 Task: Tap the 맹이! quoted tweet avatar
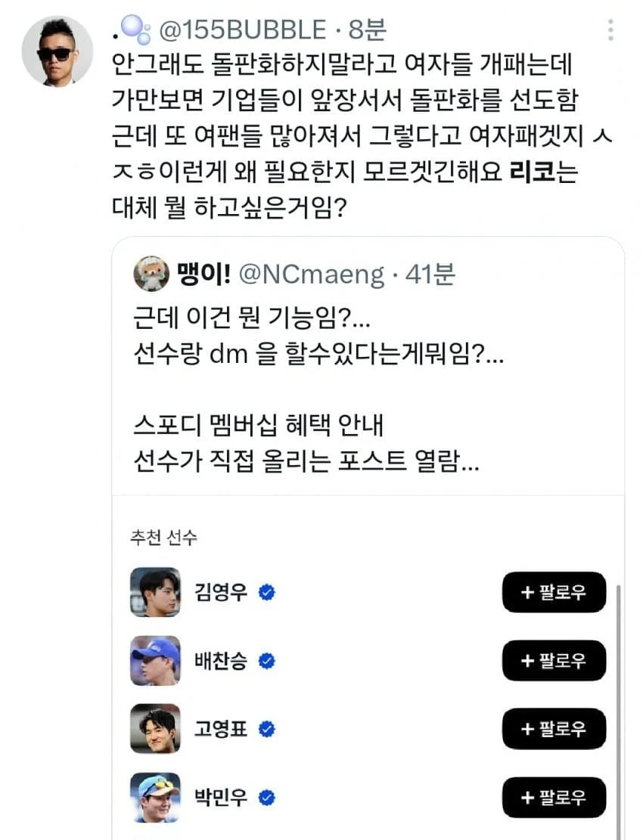(151, 273)
